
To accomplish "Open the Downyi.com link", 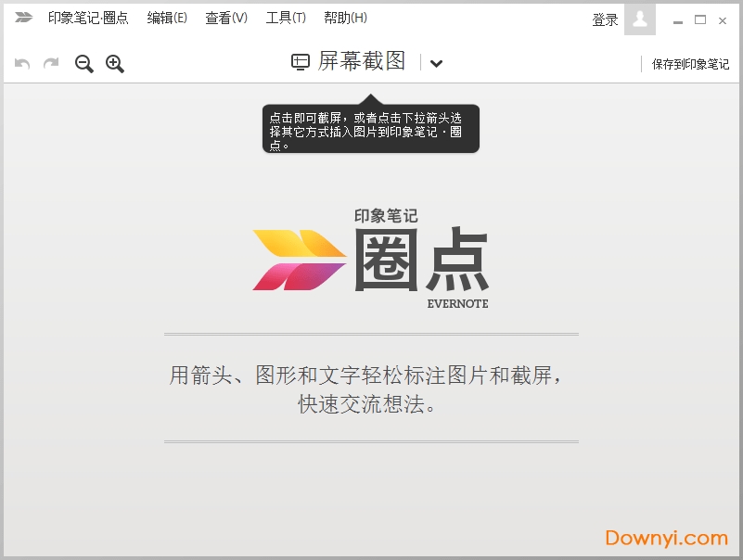I will click(664, 537).
